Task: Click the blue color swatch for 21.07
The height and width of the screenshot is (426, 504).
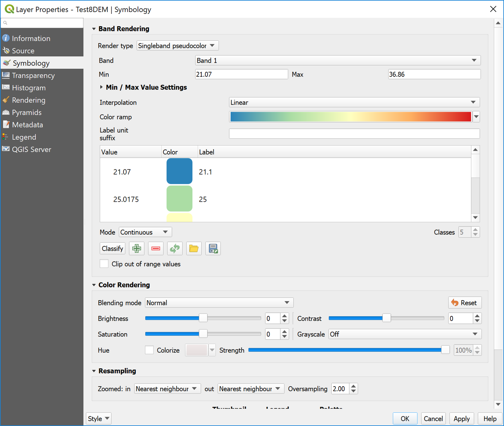Action: tap(179, 171)
